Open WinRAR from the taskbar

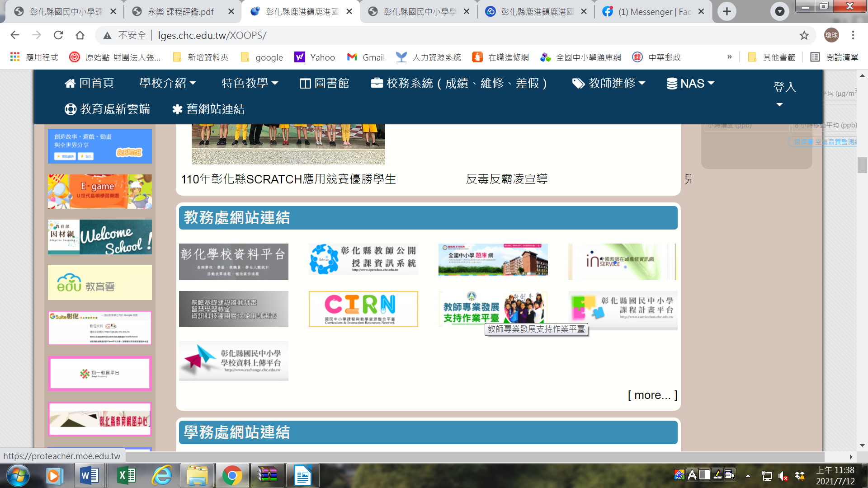[267, 475]
